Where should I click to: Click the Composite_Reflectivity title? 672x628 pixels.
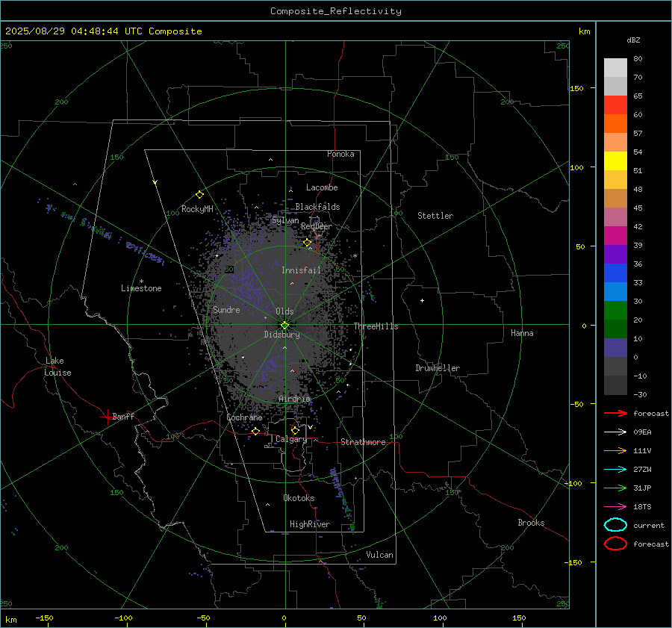pyautogui.click(x=336, y=11)
